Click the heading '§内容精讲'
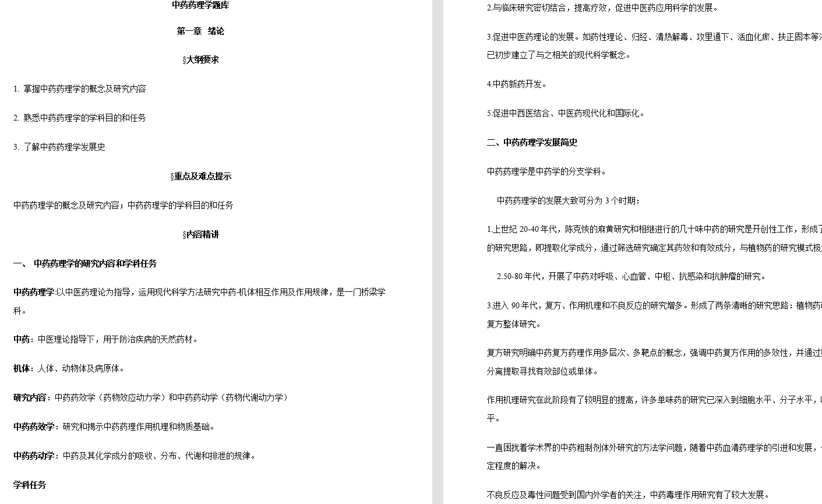The width and height of the screenshot is (822, 504). pos(200,235)
